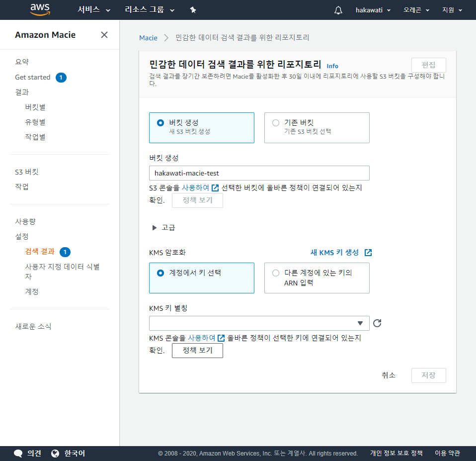Open the notifications bell icon

tap(338, 10)
